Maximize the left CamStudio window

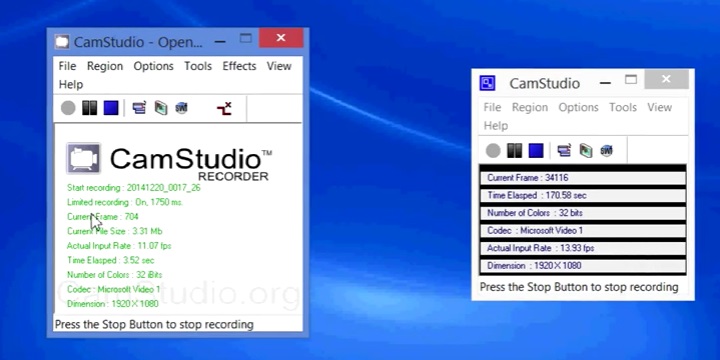246,39
